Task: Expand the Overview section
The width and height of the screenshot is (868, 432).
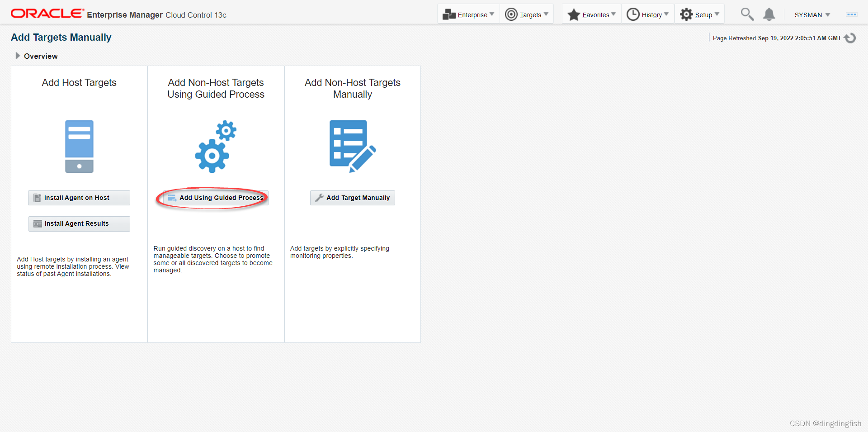Action: [18, 56]
